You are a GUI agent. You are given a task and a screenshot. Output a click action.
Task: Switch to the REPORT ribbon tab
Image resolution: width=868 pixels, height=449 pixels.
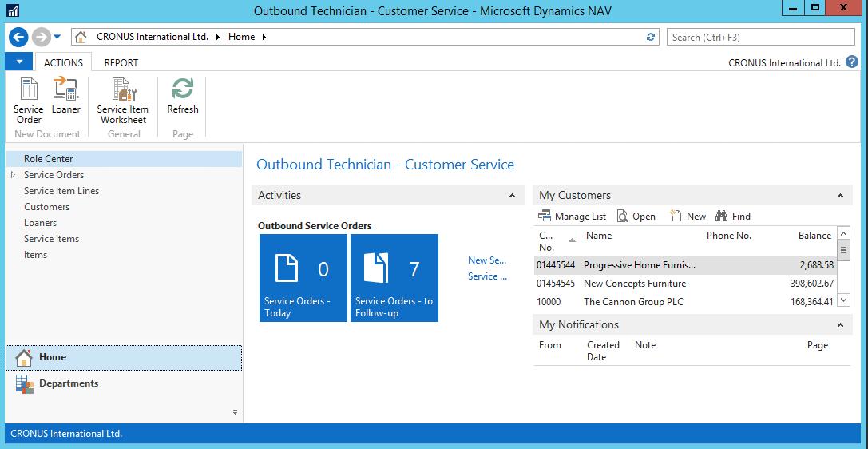tap(121, 62)
